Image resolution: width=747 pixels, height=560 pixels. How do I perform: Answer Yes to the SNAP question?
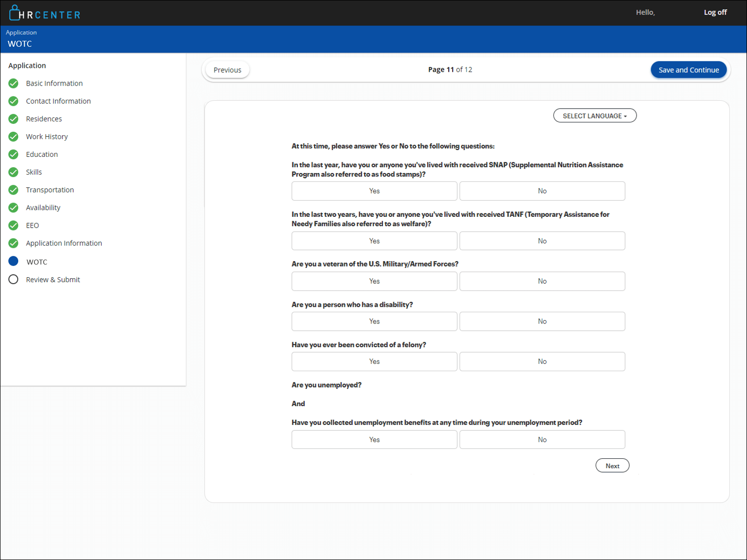pos(374,191)
